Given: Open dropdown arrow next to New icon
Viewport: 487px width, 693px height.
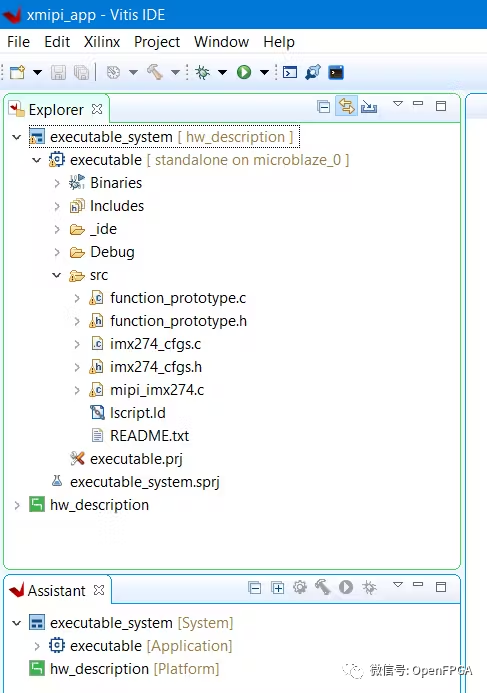Looking at the screenshot, I should (x=38, y=72).
